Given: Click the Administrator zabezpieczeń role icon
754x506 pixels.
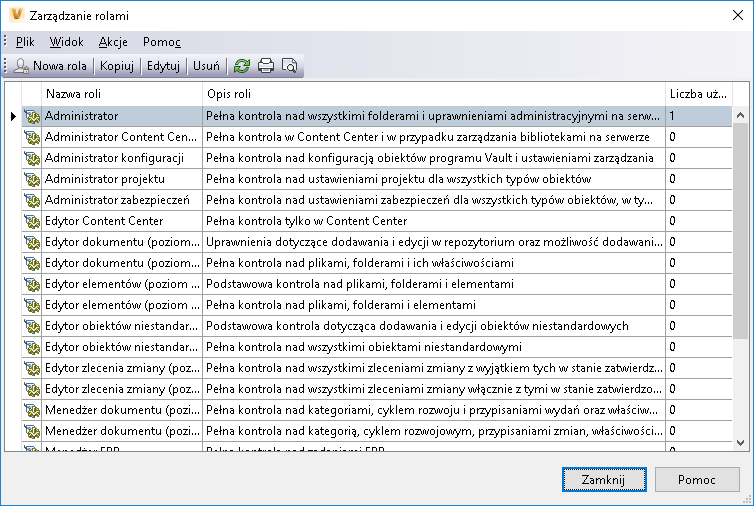Looking at the screenshot, I should (31, 201).
